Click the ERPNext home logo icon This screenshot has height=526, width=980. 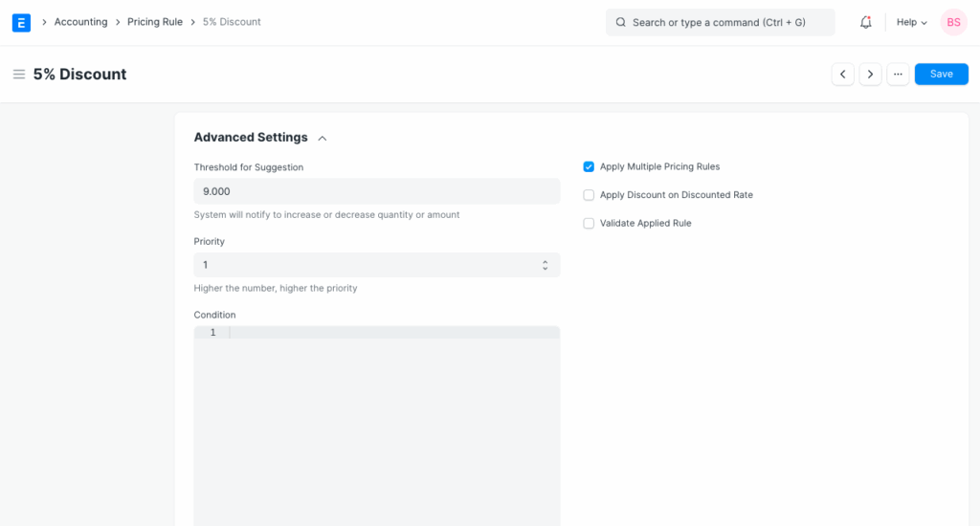21,22
